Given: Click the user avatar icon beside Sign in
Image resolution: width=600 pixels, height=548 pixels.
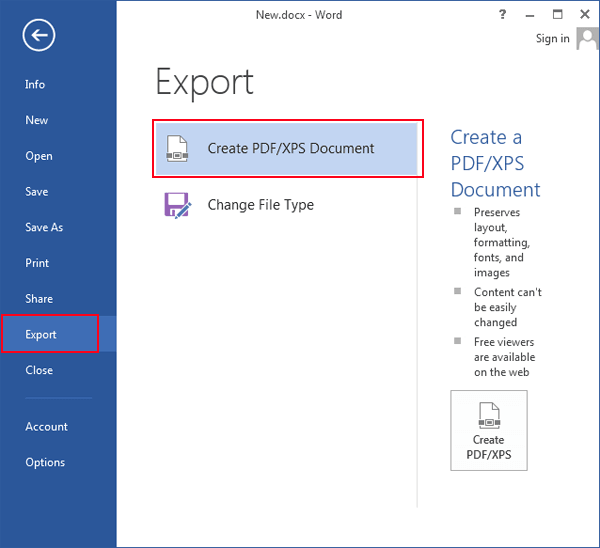Looking at the screenshot, I should (x=587, y=38).
